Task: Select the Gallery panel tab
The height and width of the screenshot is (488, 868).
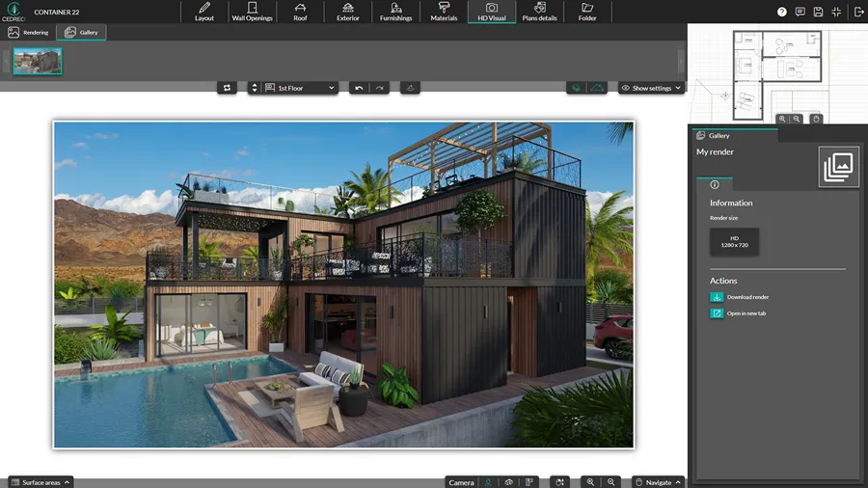Action: (x=735, y=136)
